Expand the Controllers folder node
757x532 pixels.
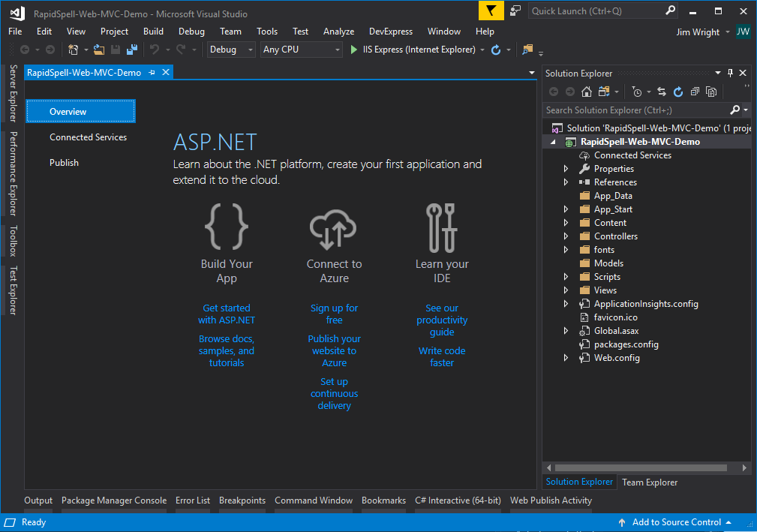pos(566,236)
